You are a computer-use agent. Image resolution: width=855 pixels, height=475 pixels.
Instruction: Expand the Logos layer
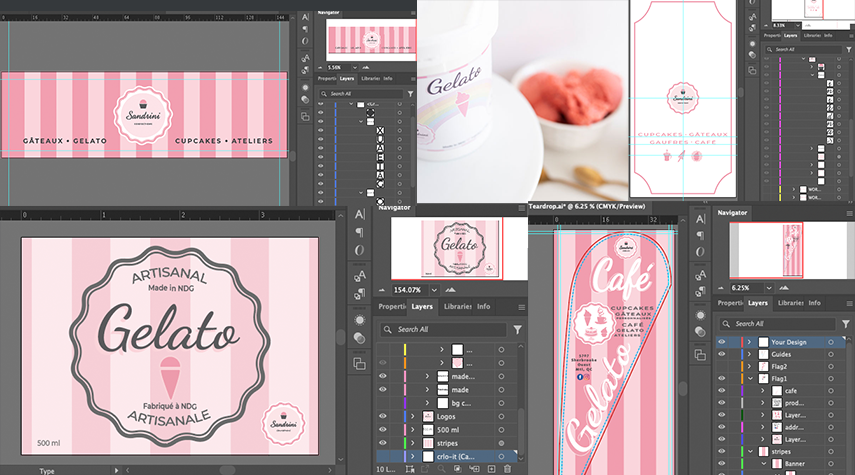(x=413, y=416)
